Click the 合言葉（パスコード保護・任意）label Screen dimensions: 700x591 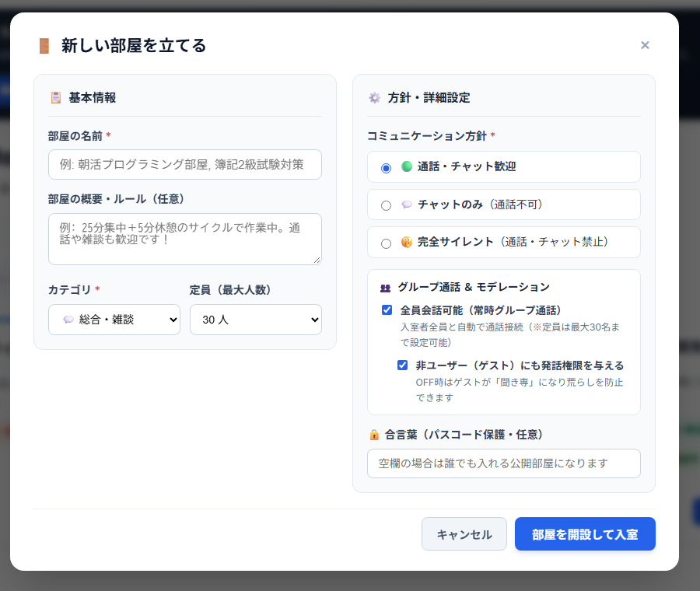point(464,435)
